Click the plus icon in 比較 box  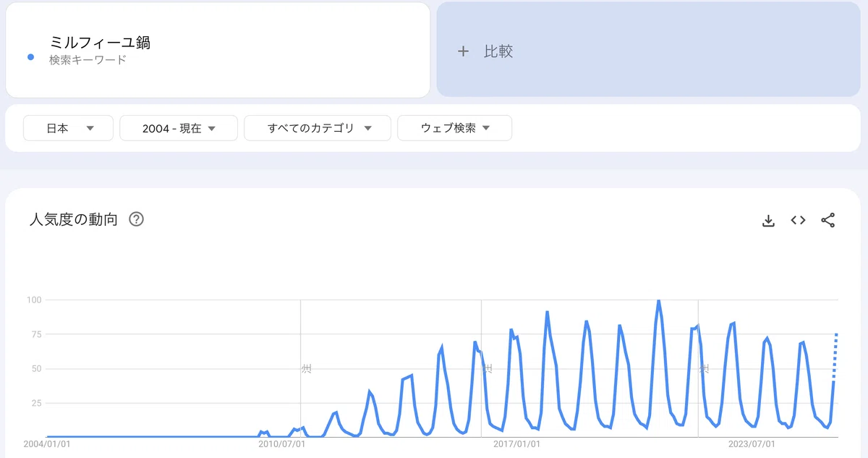(463, 51)
